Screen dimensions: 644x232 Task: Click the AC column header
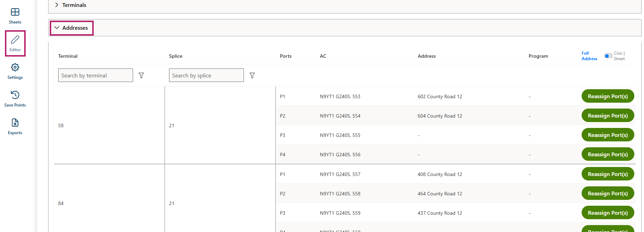coord(323,56)
